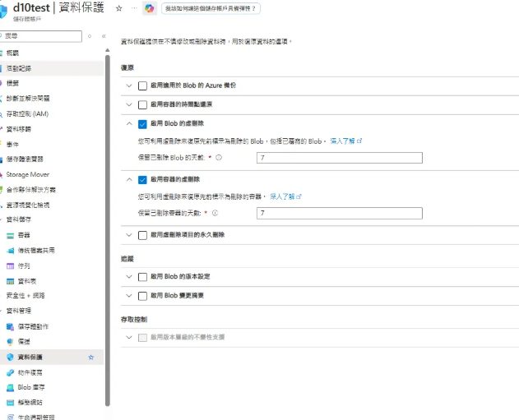
Task: Click the star on the 資料保護 sidebar row
Action: [x=91, y=358]
